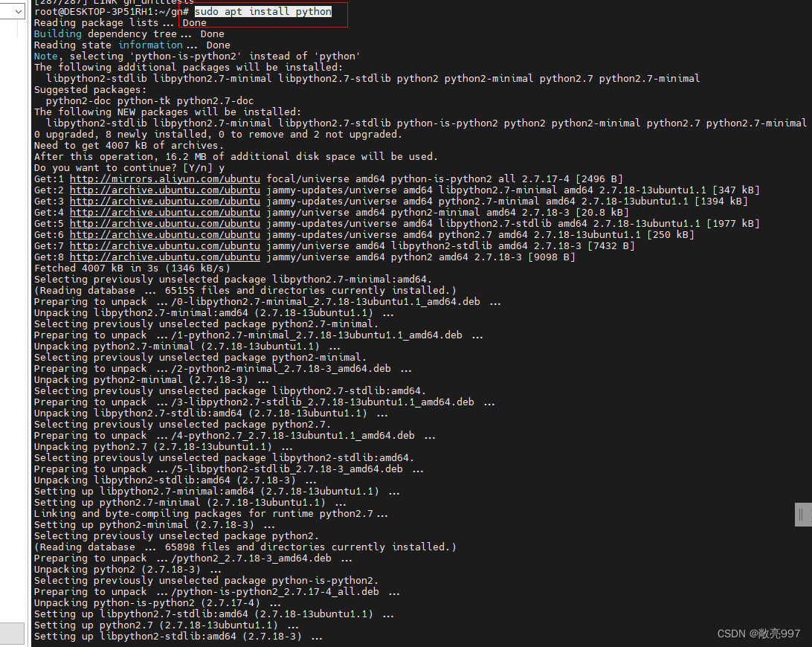The height and width of the screenshot is (647, 812).
Task: Click the 'Suggested packages:' line
Action: click(90, 90)
